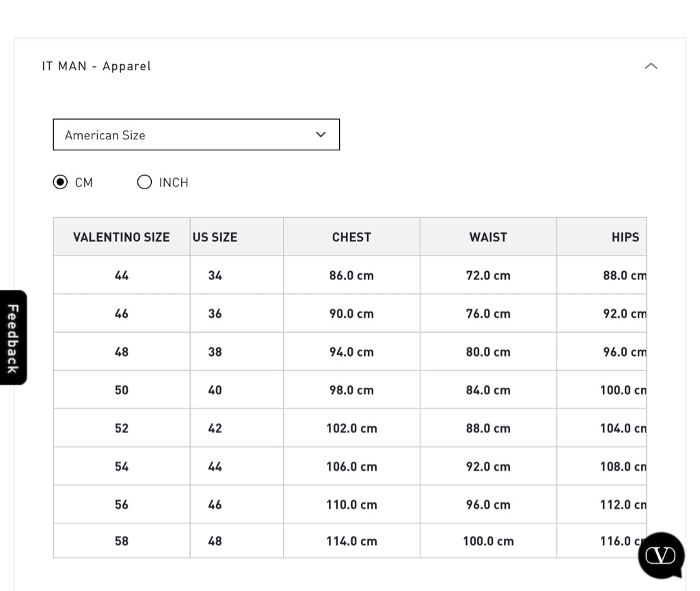Screen dimensions: 700x591
Task: Click the CHEST column header
Action: point(351,237)
